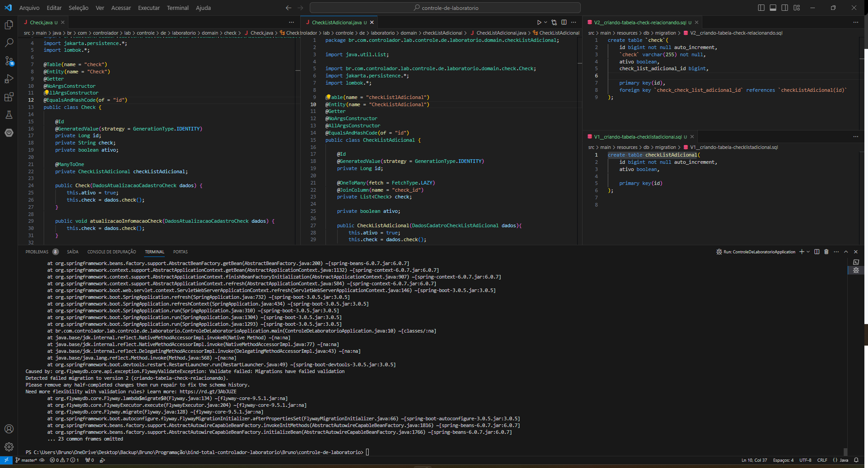Toggle the Secondary Side Bar visibility
The width and height of the screenshot is (868, 468).
pos(785,8)
